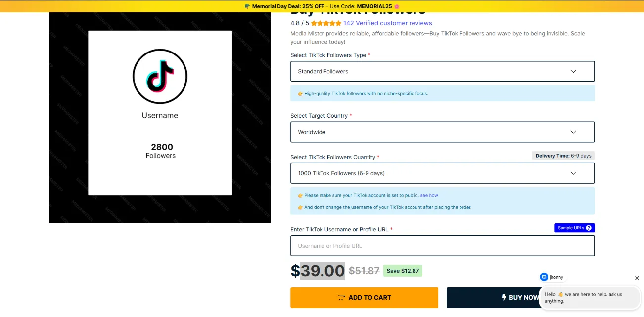Image resolution: width=644 pixels, height=317 pixels.
Task: Close the chat greeting popup
Action: pos(637,278)
